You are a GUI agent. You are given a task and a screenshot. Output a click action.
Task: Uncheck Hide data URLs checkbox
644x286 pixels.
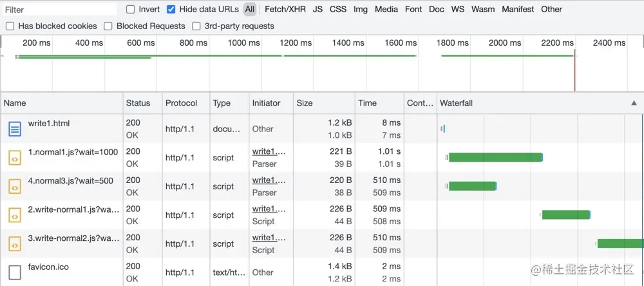click(x=171, y=10)
